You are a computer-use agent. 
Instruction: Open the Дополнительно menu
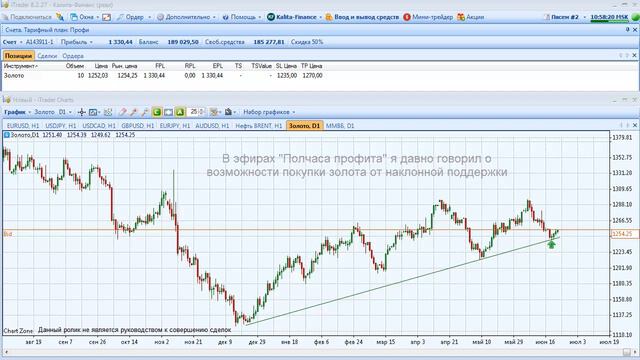tap(186, 17)
